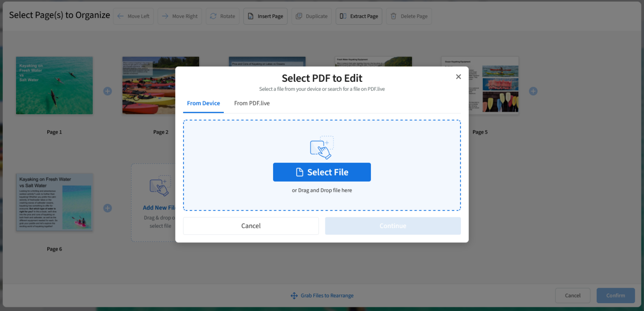Click the bottom bar Cancel button
Viewport: 644px width, 311px height.
tap(573, 295)
